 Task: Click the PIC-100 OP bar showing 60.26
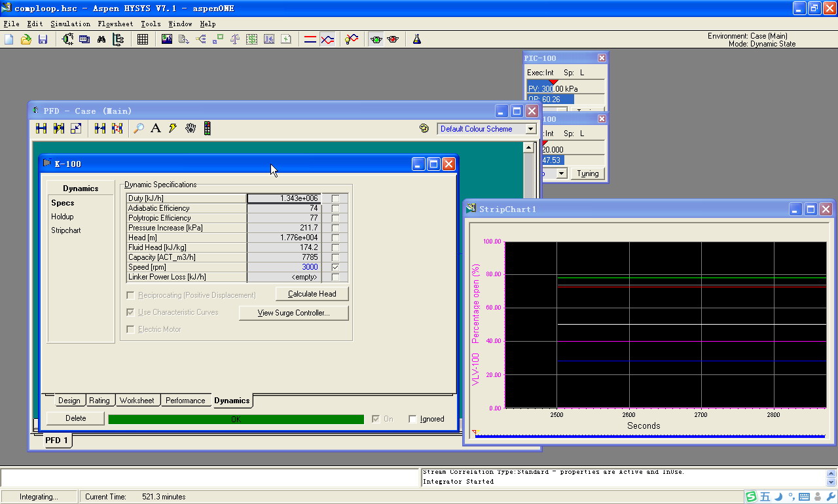tap(566, 99)
